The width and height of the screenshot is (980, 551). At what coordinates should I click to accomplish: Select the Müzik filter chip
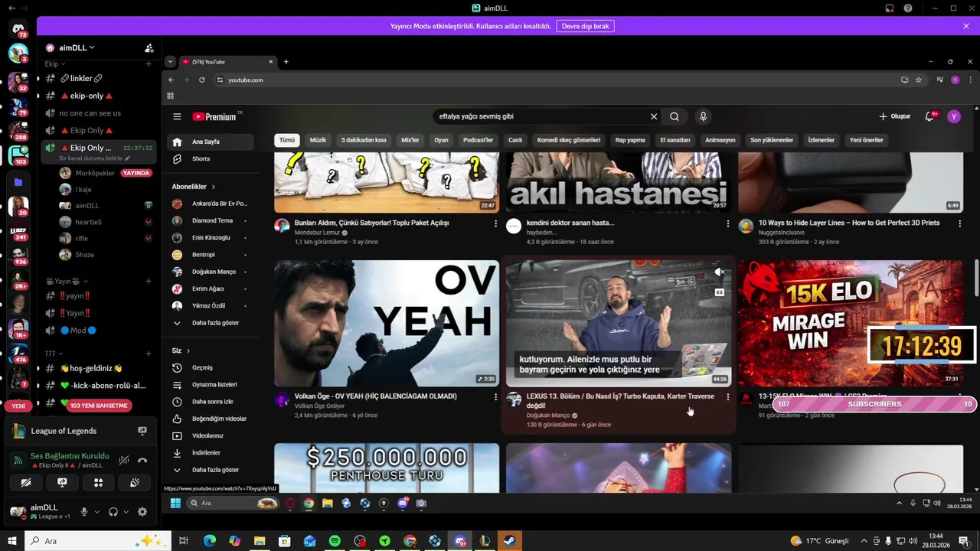(318, 140)
